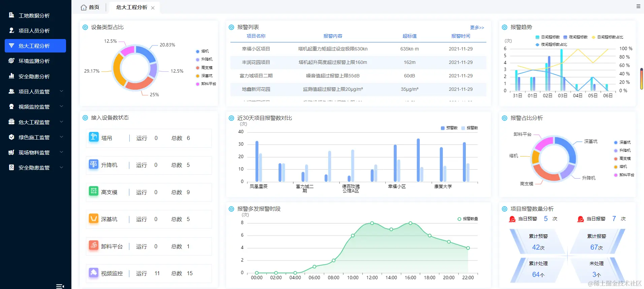Click the vertical scrollbar at right edge
644x289 pixels.
(642, 79)
